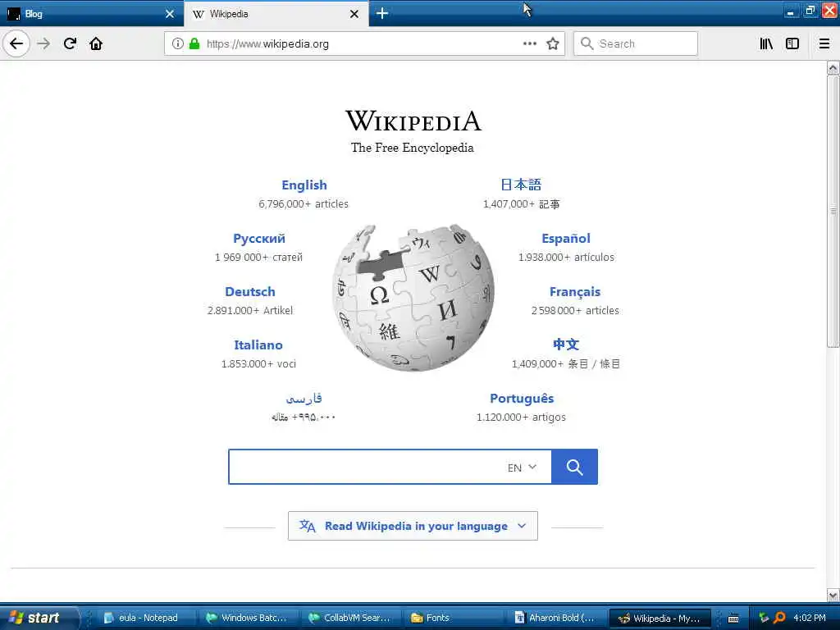Screen dimensions: 840x630
Task: Click the magnifier icon in browser search box
Action: 587,44
